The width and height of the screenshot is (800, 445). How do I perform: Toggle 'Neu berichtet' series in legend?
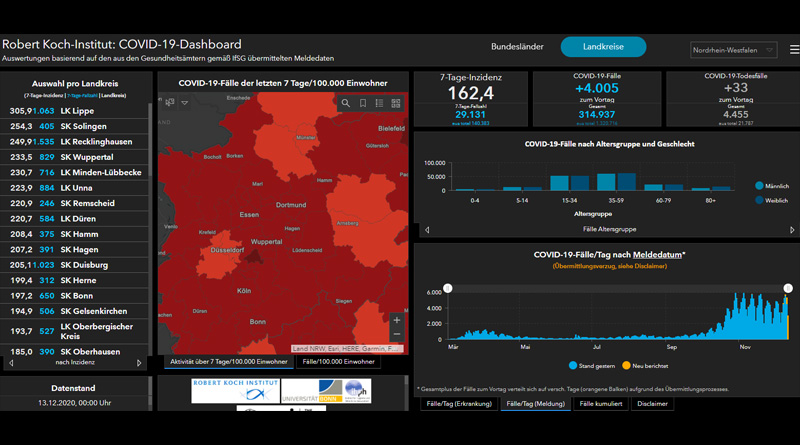(645, 365)
